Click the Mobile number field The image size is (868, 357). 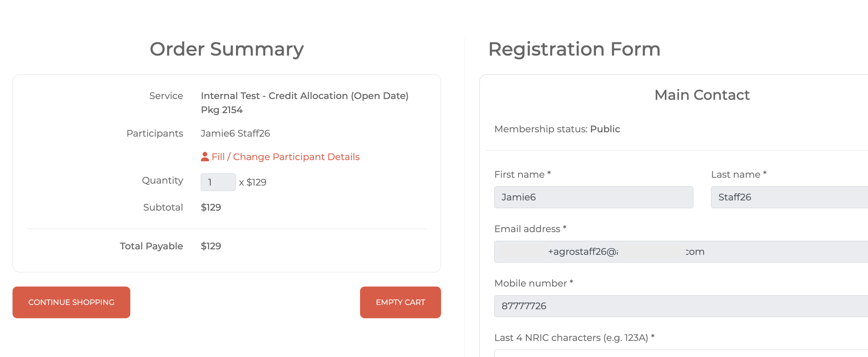(x=681, y=306)
